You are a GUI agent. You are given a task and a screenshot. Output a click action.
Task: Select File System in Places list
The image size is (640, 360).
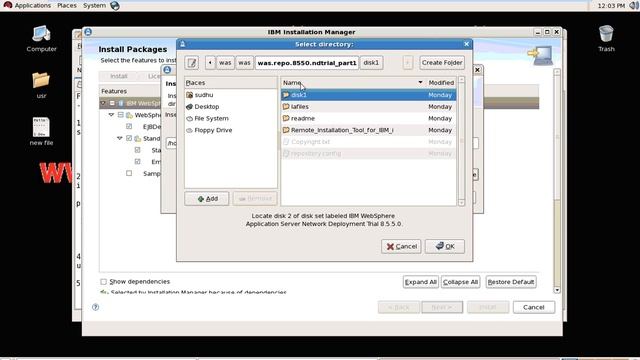231,118
